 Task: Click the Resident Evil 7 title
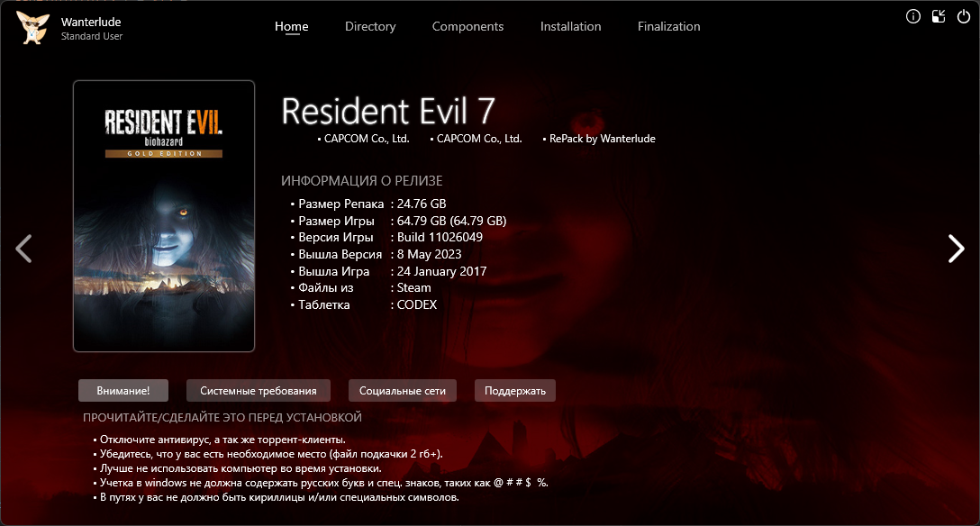tap(388, 111)
